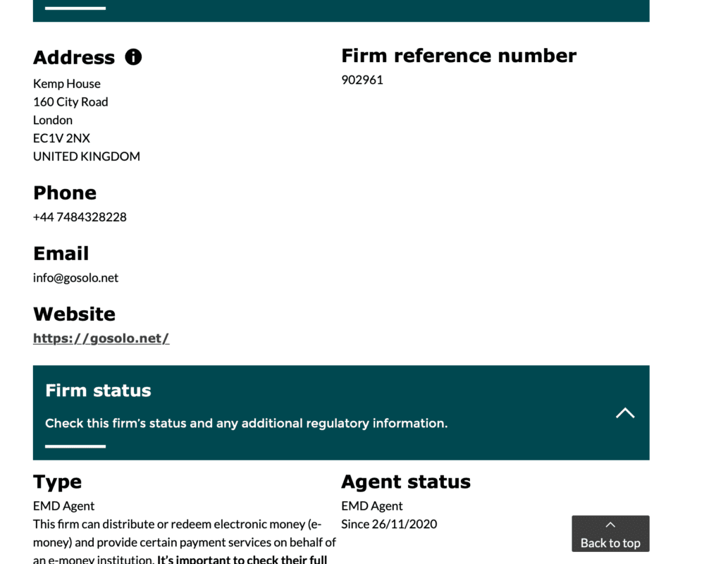Click the phone number +44 7484328228
Viewport: 728px width, 564px height.
click(x=80, y=217)
